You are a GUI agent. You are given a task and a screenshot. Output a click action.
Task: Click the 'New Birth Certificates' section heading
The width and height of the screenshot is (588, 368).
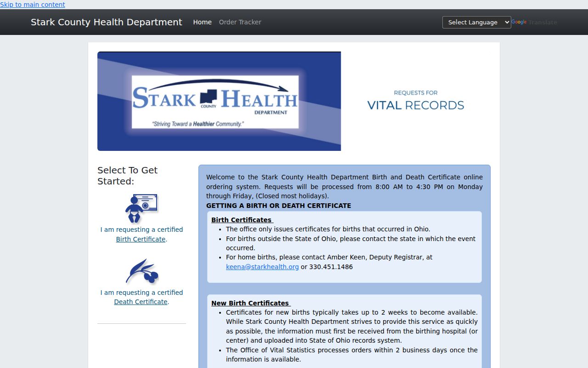251,303
